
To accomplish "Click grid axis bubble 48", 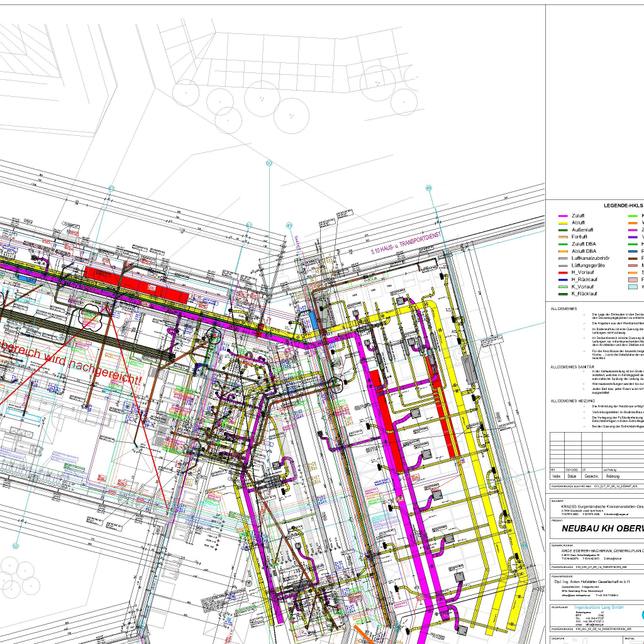I will click(429, 187).
